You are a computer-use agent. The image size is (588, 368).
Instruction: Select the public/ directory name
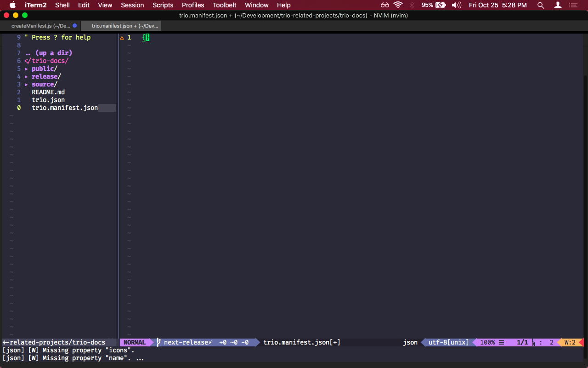pos(45,69)
